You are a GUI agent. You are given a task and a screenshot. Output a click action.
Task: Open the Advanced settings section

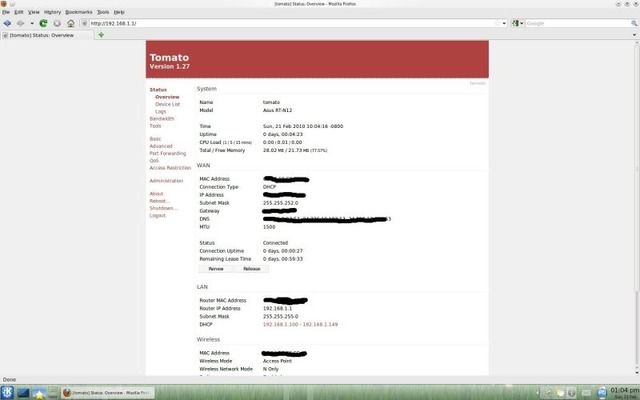click(161, 146)
